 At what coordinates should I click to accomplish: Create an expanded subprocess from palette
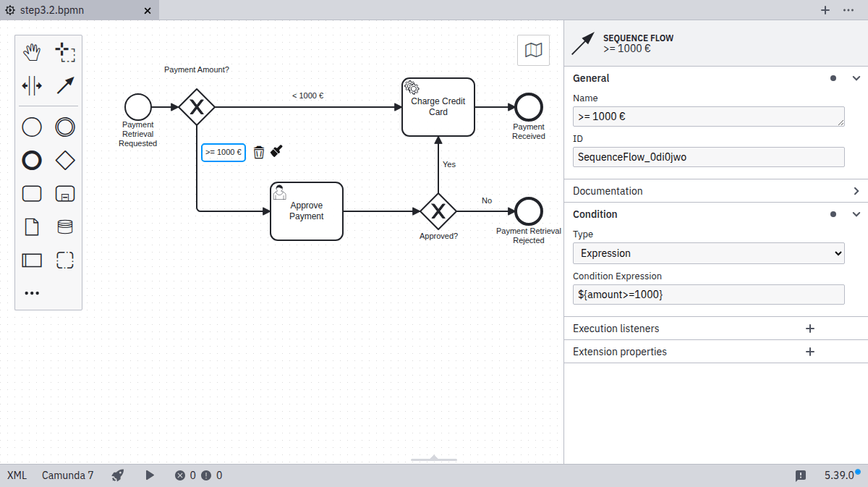[65, 194]
